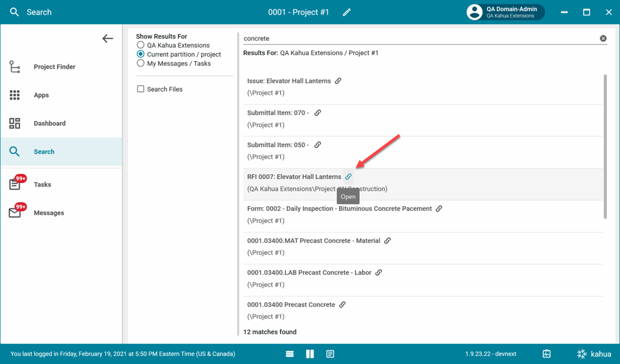Choose My Messages / Tasks radio option
Screen dimensions: 620x364
click(x=141, y=63)
